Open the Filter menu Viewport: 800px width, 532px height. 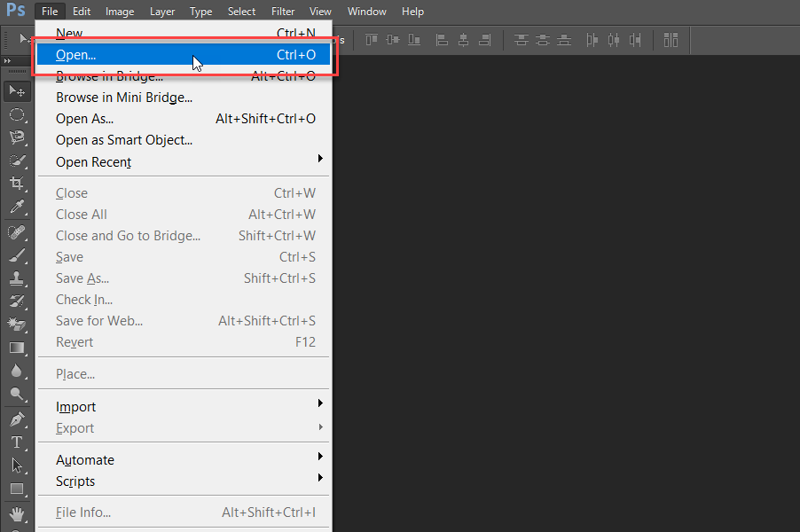pos(283,12)
